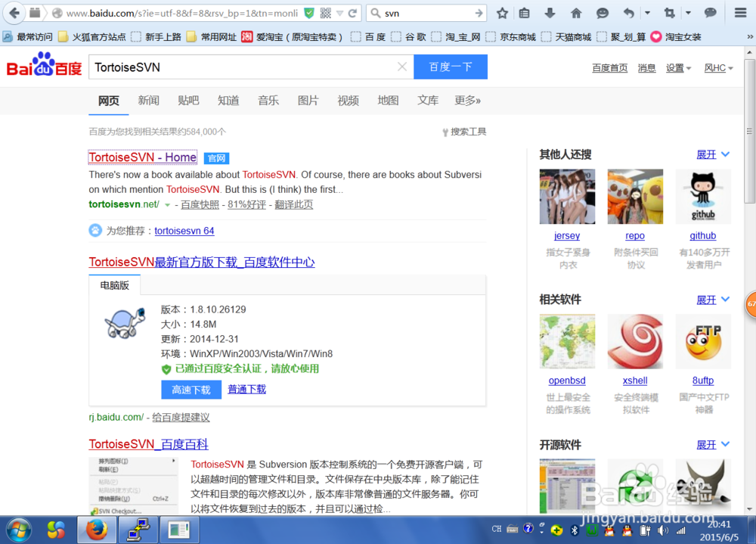Image resolution: width=756 pixels, height=544 pixels.
Task: Click the Firefox icon in the taskbar
Action: tap(97, 530)
